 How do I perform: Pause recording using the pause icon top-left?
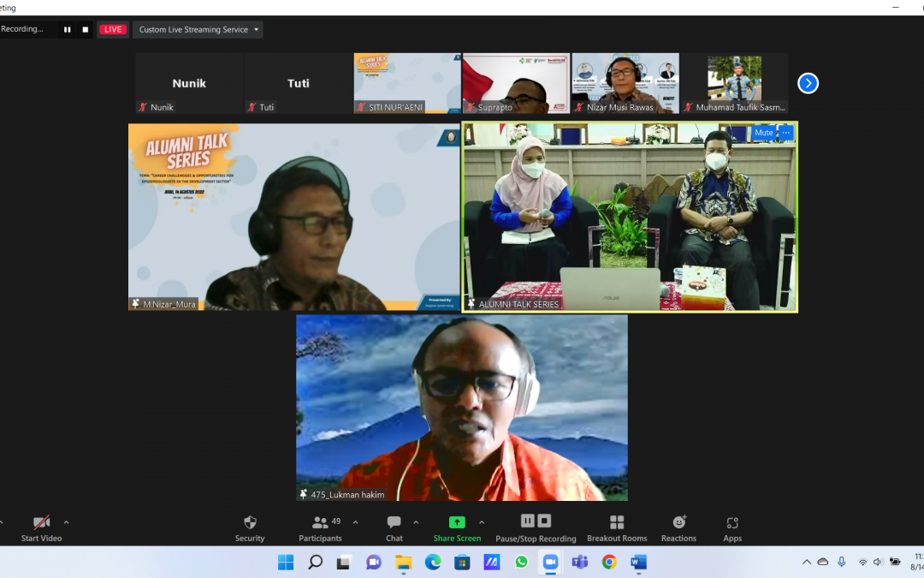tap(67, 28)
